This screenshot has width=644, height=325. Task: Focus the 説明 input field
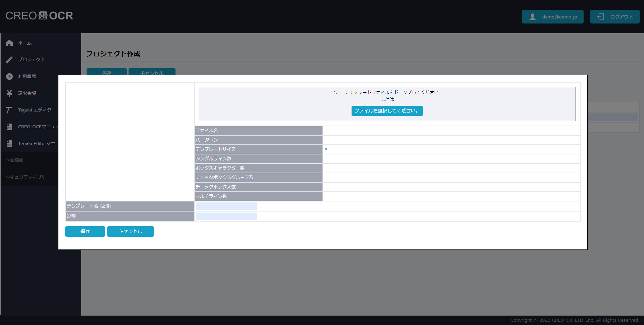(226, 216)
